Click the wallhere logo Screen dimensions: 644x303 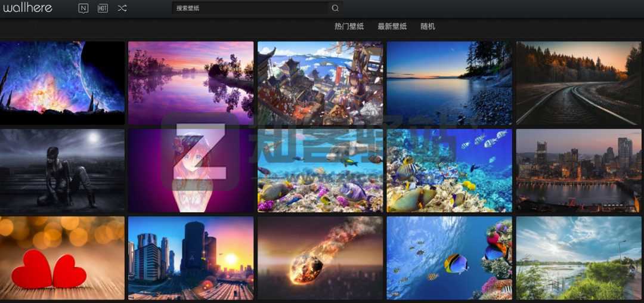28,8
